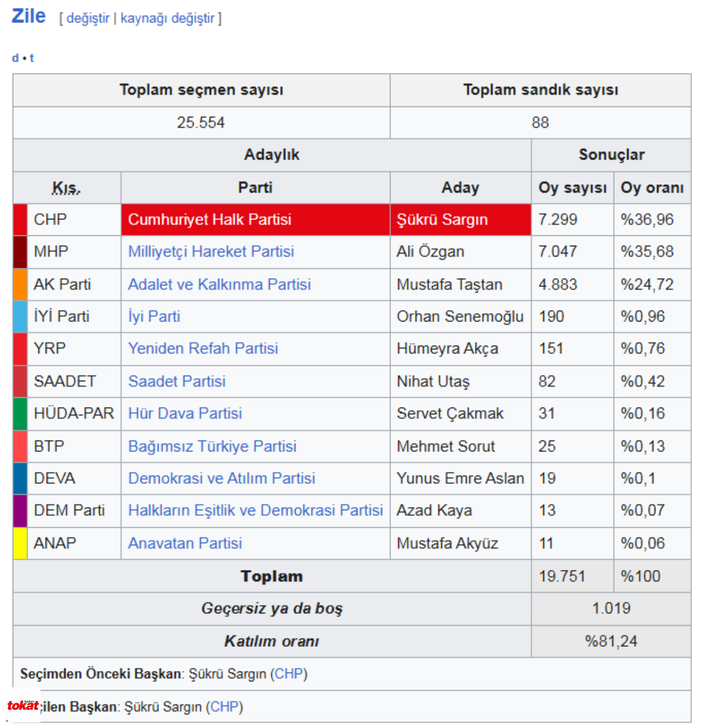The height and width of the screenshot is (728, 702).
Task: Click candidate name Nihat Utaş
Action: tap(433, 381)
